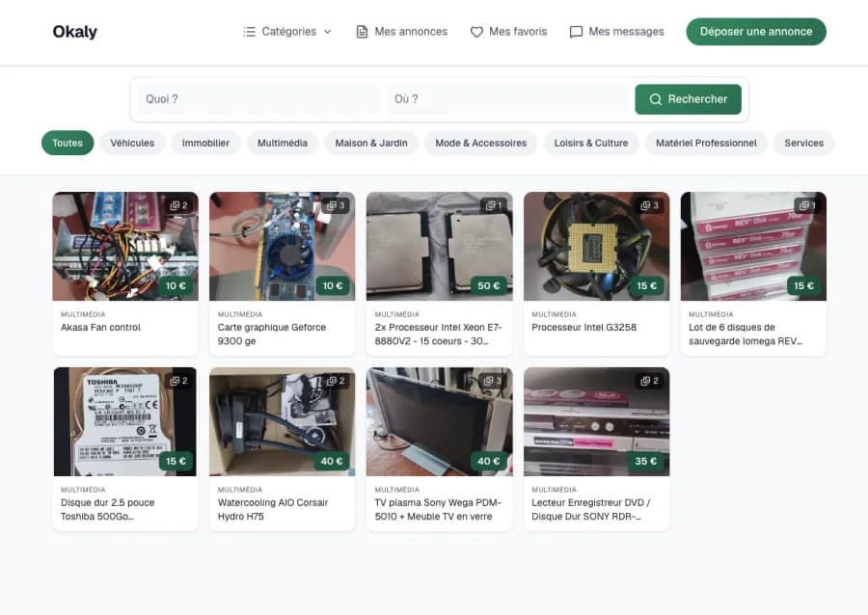The width and height of the screenshot is (868, 615).
Task: Click the Mes annonces document icon
Action: point(362,32)
